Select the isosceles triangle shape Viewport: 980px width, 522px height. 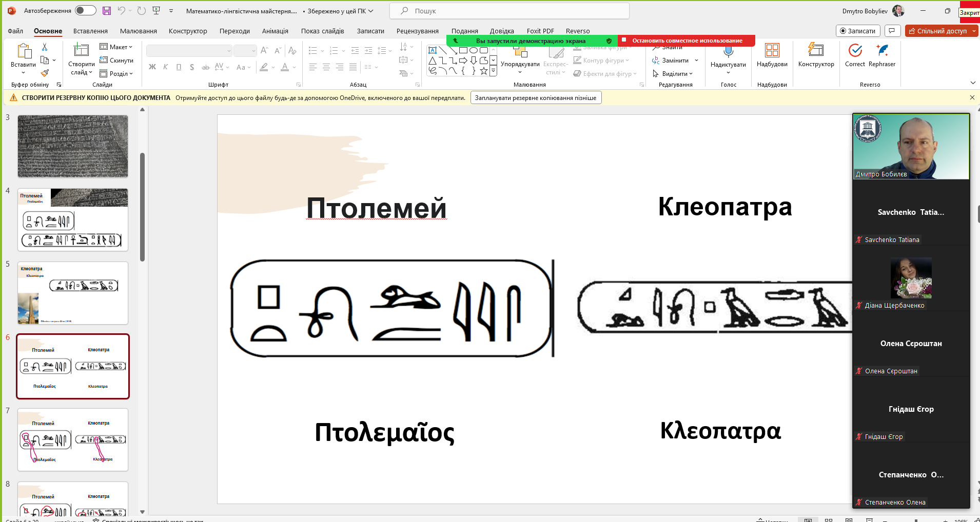coord(433,61)
